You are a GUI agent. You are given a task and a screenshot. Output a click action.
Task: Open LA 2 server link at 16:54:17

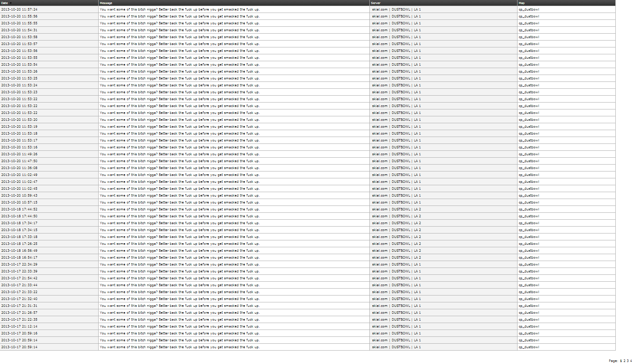click(x=396, y=257)
